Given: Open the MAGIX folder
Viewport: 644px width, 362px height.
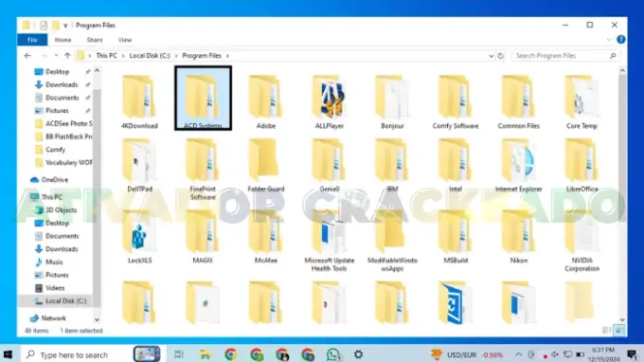Looking at the screenshot, I should pyautogui.click(x=203, y=237).
